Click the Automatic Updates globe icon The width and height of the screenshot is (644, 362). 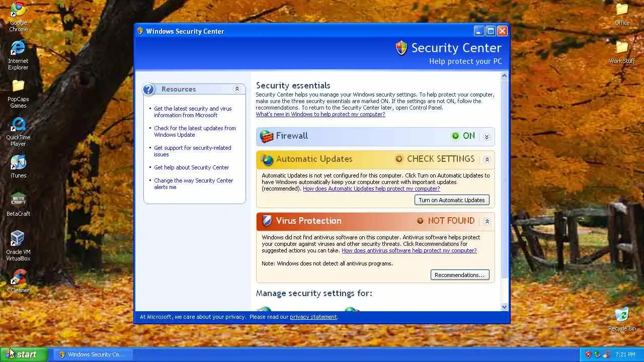tap(267, 159)
